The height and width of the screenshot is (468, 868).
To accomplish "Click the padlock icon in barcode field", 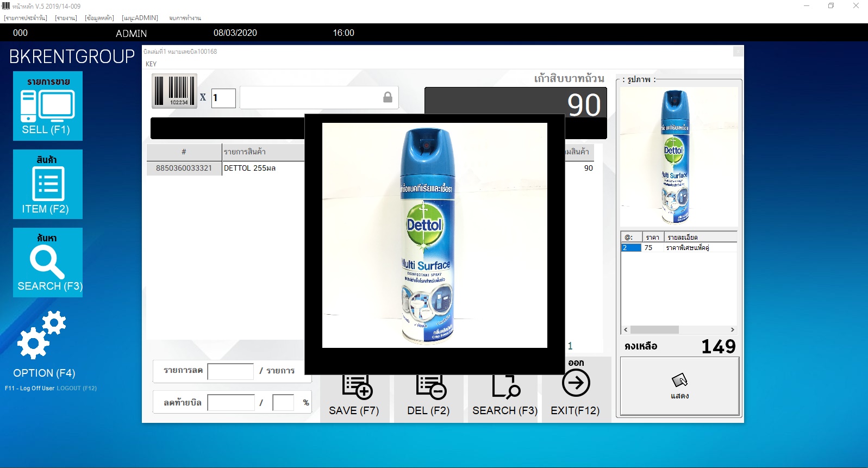I will 388,97.
